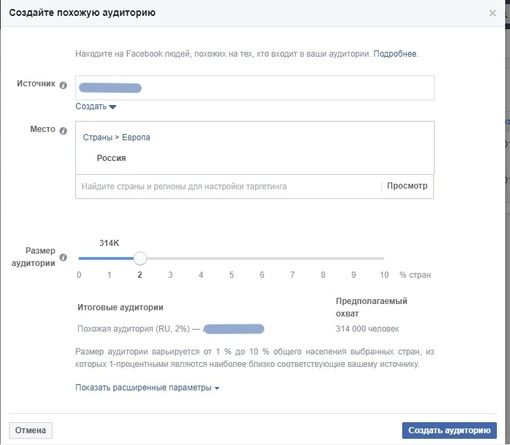Viewport: 510px width, 445px height.
Task: Click the info icon next to Источник
Action: (x=63, y=85)
